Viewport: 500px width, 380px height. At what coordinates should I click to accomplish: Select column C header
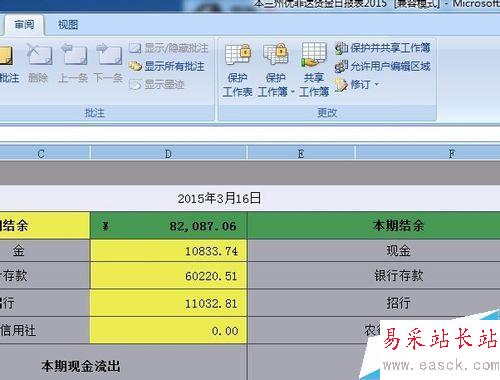click(45, 154)
